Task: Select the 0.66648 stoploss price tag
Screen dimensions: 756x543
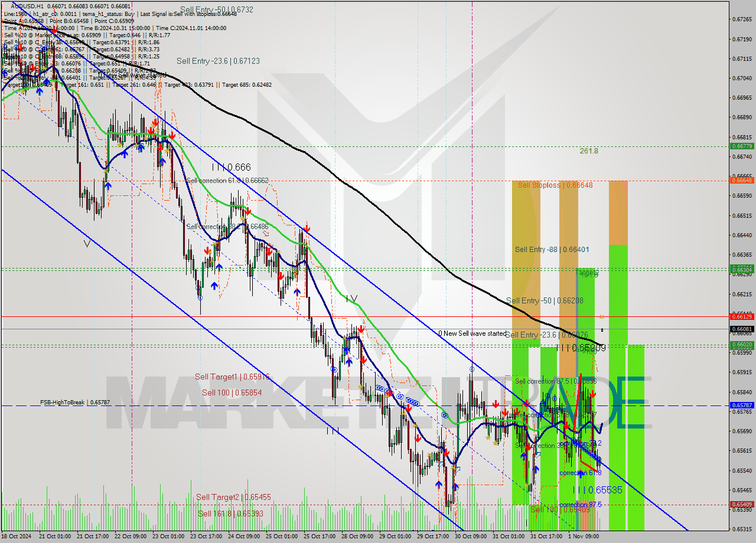Action: point(742,180)
